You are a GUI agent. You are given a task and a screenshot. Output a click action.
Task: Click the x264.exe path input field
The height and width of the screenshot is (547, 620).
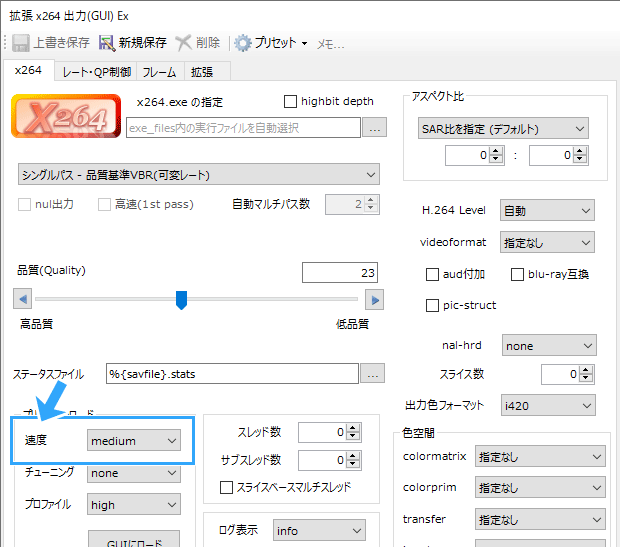pos(243,128)
